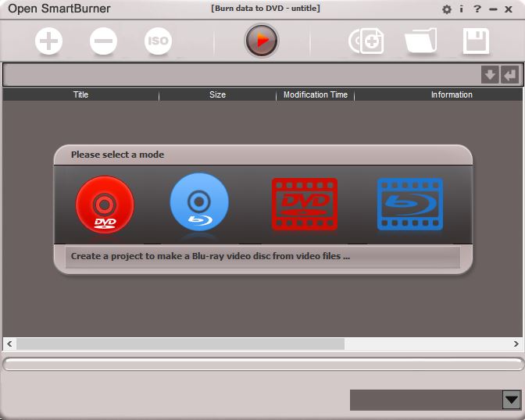
Task: Click the down arrow in path bar
Action: (x=490, y=75)
